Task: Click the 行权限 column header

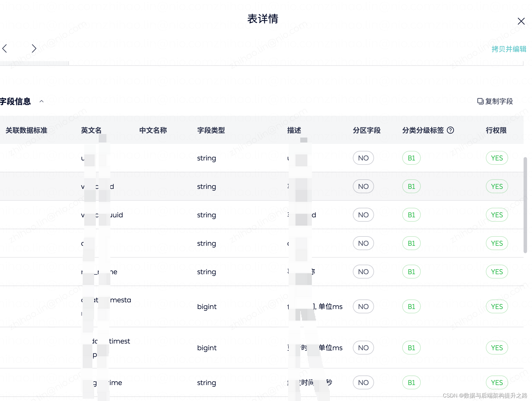Action: click(x=496, y=130)
